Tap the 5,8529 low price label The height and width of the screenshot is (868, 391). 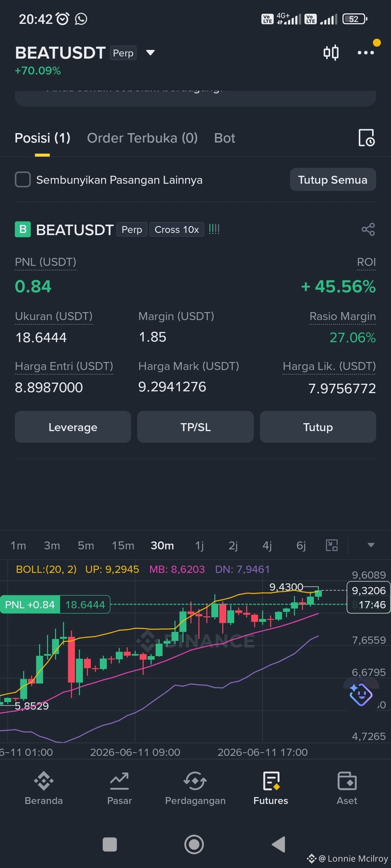tap(31, 706)
